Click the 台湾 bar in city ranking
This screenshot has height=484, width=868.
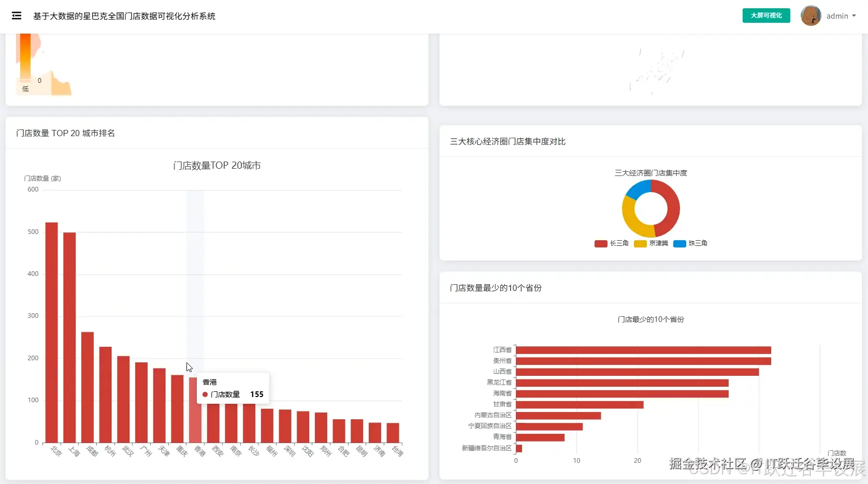click(393, 433)
